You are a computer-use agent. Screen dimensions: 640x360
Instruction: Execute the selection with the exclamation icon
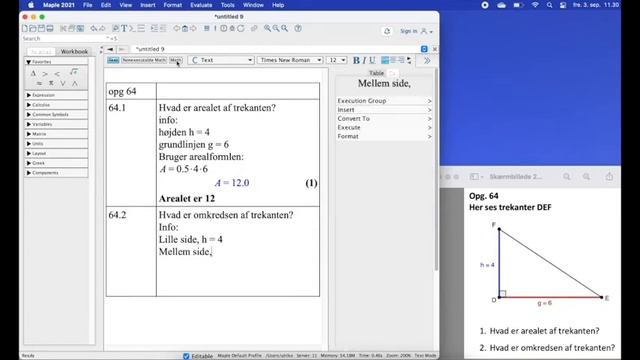[215, 29]
